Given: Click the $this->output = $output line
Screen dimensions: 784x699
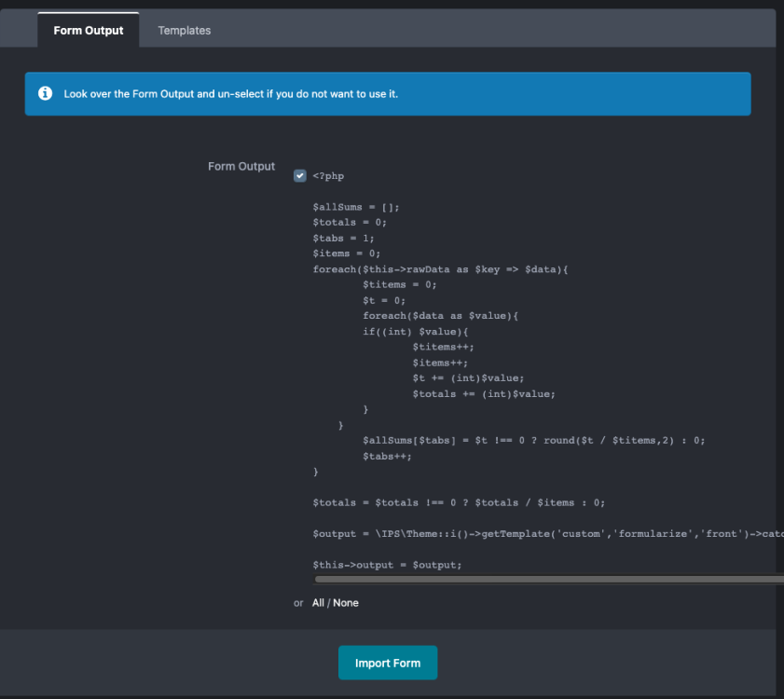Looking at the screenshot, I should tap(387, 565).
